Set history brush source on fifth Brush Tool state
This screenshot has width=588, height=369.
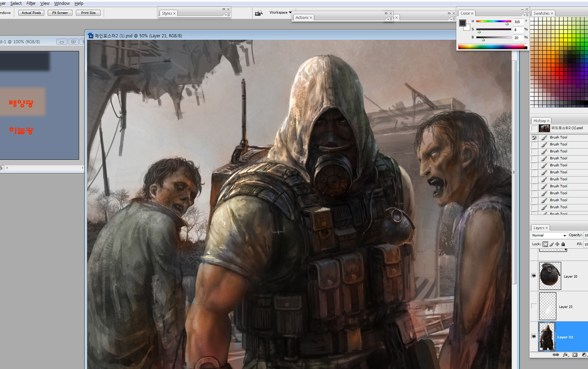tap(534, 166)
